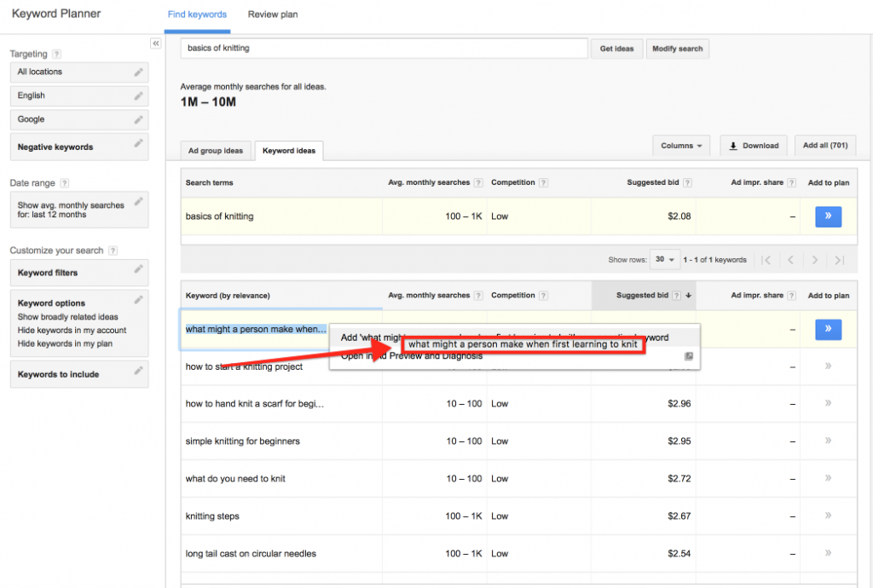Edit English language pencil icon

tap(138, 95)
